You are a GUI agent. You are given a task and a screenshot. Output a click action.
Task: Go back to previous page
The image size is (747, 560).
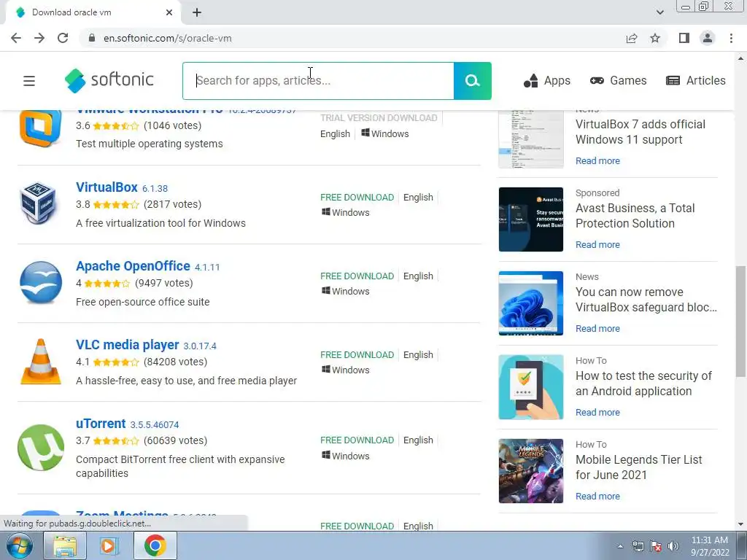pos(16,38)
